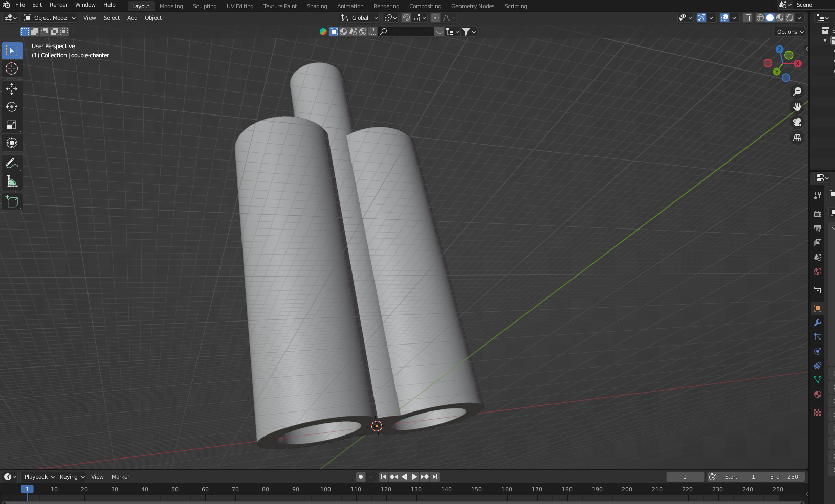Screen dimensions: 835x504
Task: Open the Texture properties checker tab
Action: 818,413
